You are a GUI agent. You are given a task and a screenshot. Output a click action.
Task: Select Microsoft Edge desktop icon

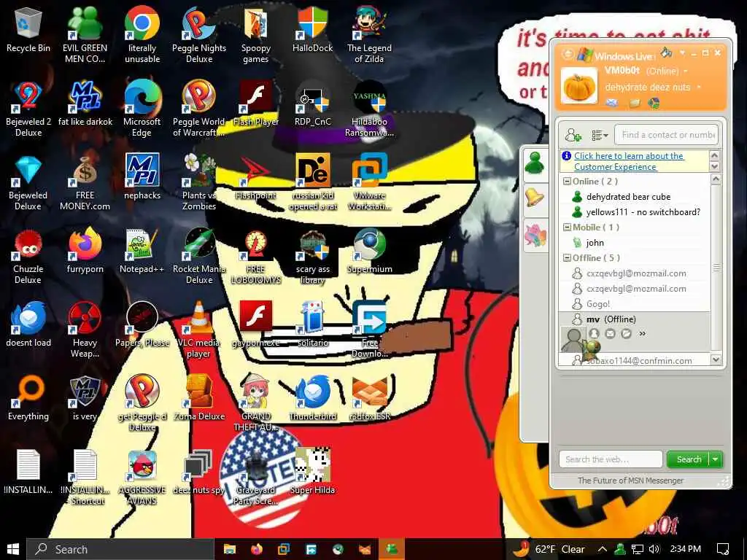(142, 109)
